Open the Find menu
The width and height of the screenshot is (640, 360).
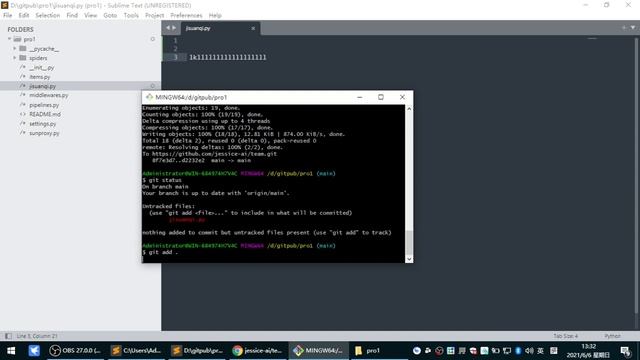tap(72, 16)
